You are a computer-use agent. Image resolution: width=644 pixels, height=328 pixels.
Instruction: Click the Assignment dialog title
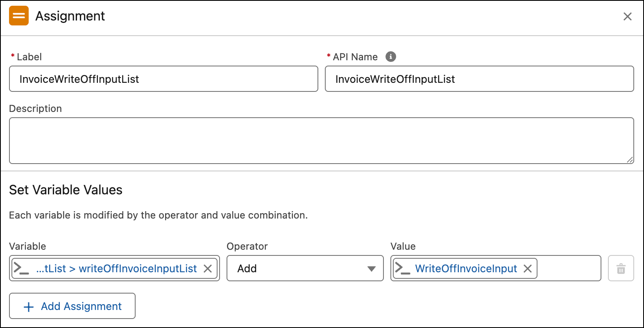click(70, 16)
